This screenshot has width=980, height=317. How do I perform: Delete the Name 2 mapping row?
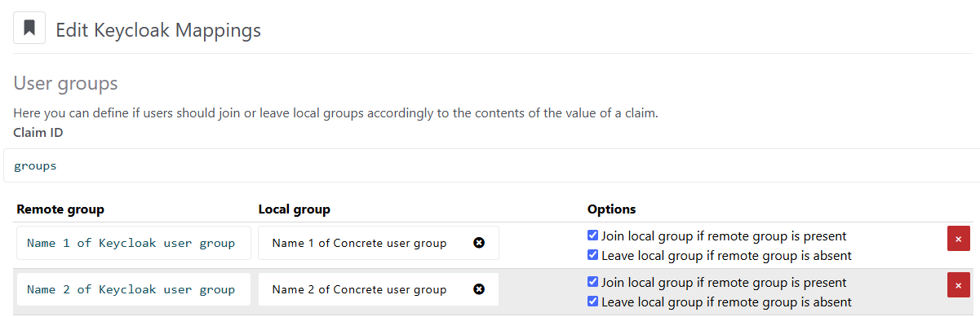click(x=958, y=285)
